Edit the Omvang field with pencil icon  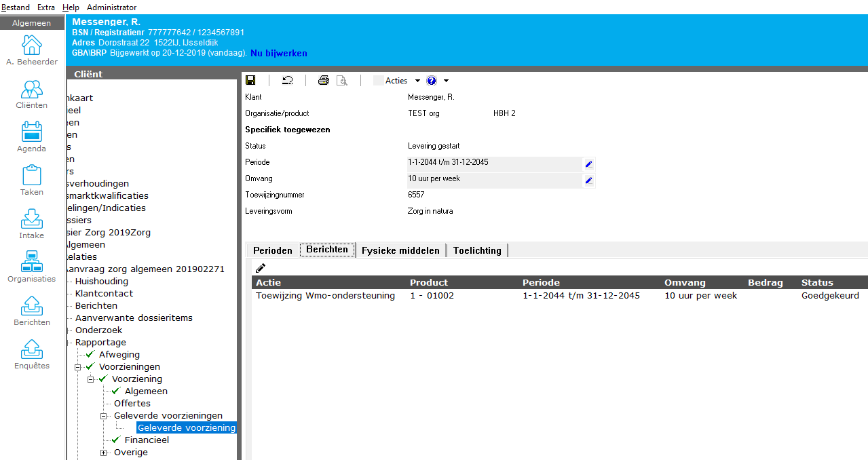coord(588,180)
